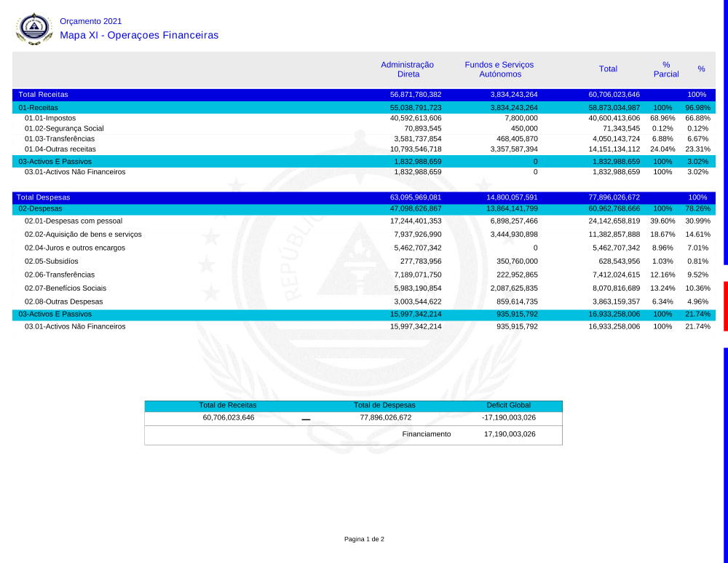Click the "Administração Direta" column header

407,69
